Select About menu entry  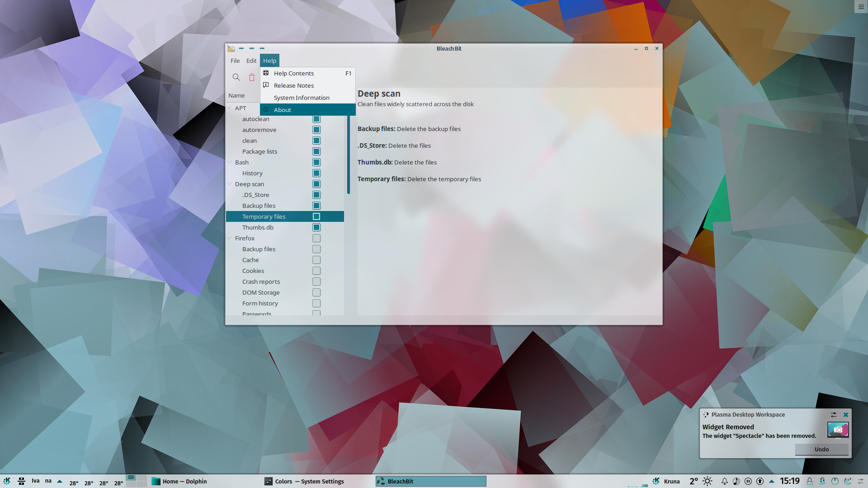tap(307, 110)
